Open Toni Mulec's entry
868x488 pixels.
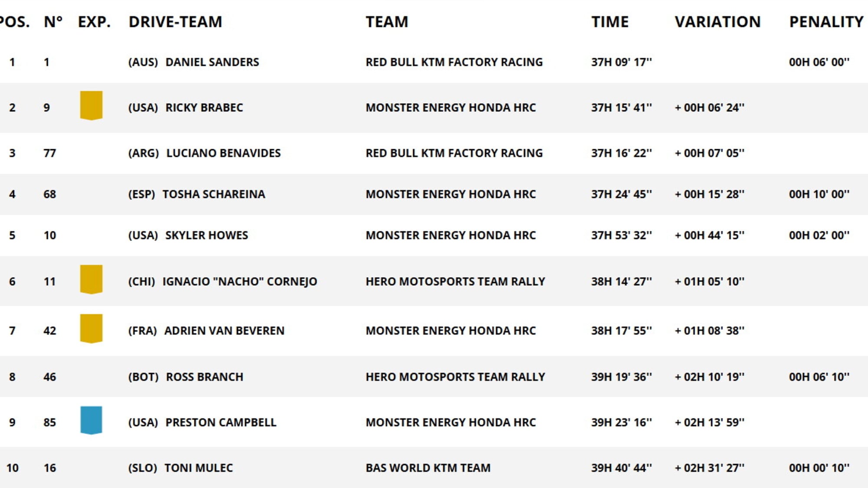coord(198,468)
